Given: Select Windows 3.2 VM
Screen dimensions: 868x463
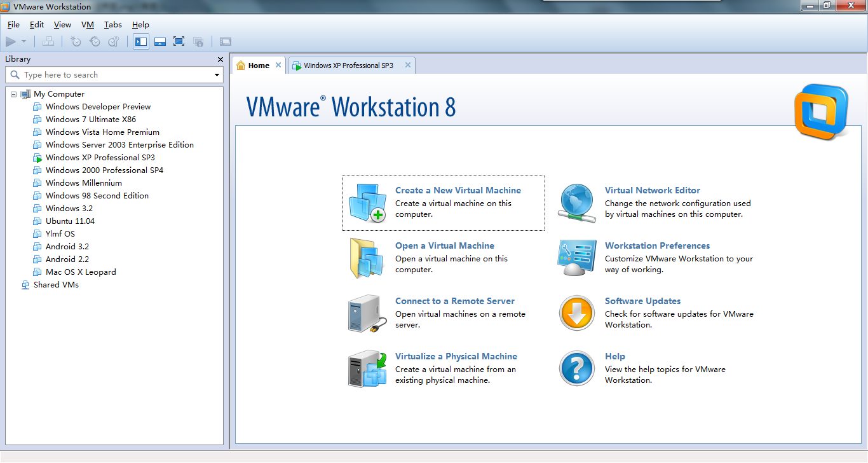Looking at the screenshot, I should pos(69,209).
